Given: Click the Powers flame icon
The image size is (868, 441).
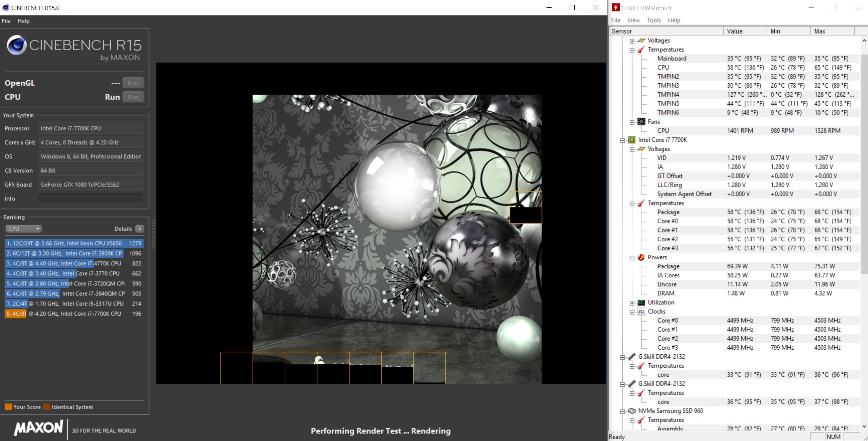Looking at the screenshot, I should pyautogui.click(x=641, y=257).
